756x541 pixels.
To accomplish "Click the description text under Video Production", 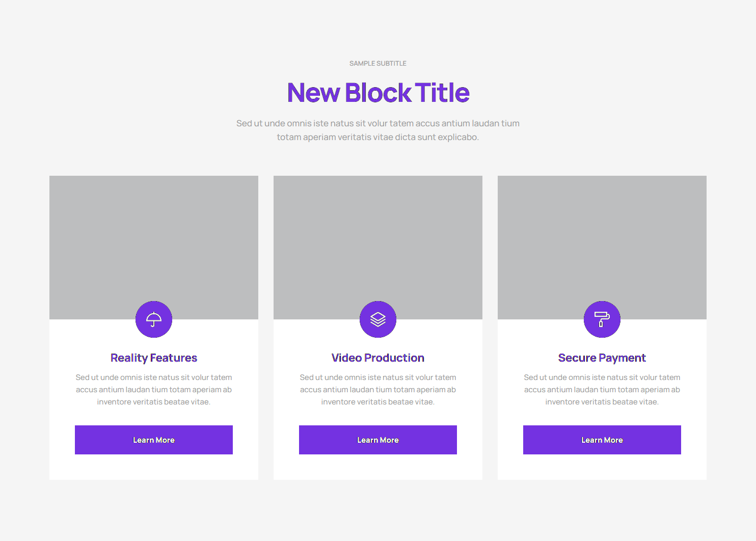I will 378,390.
